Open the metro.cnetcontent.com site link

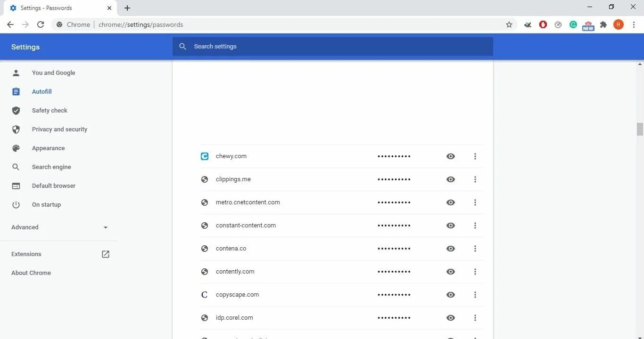[248, 202]
